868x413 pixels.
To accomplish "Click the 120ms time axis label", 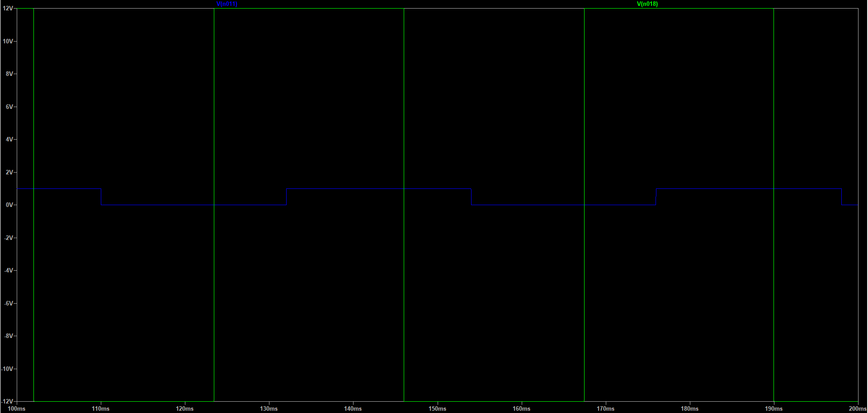I will click(185, 408).
